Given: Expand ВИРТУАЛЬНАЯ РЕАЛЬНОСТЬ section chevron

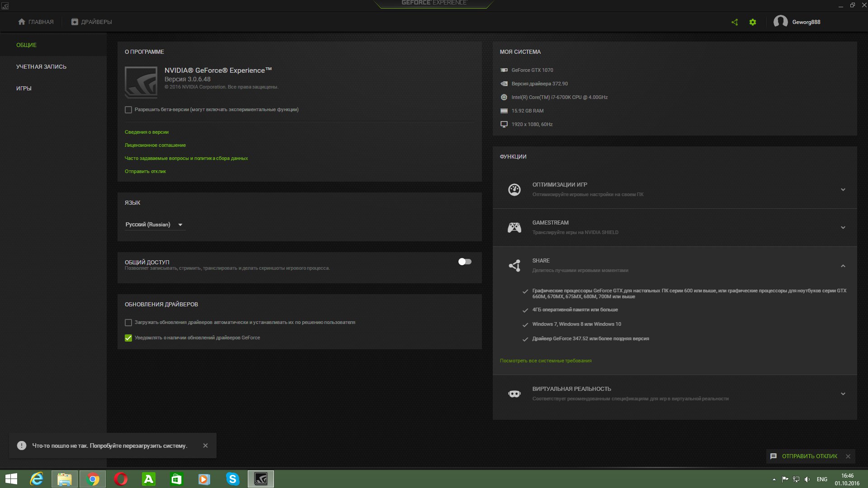Looking at the screenshot, I should tap(843, 394).
